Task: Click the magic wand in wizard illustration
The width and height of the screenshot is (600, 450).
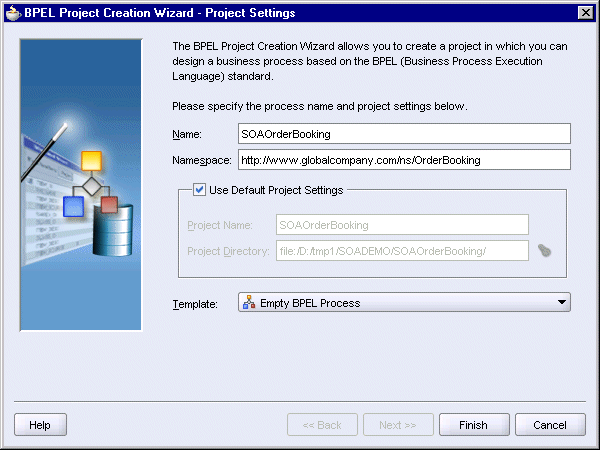Action: pos(45,152)
